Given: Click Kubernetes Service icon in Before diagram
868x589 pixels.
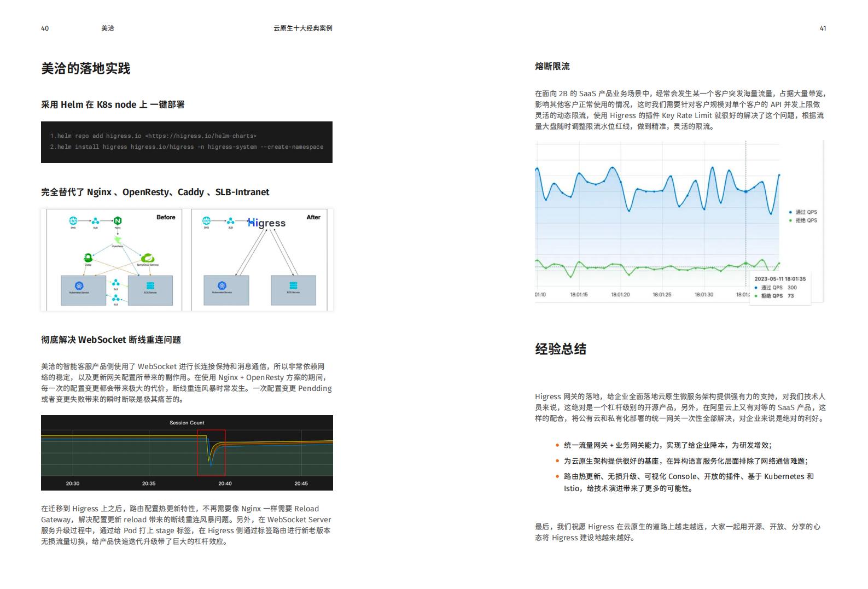Looking at the screenshot, I should [x=79, y=286].
